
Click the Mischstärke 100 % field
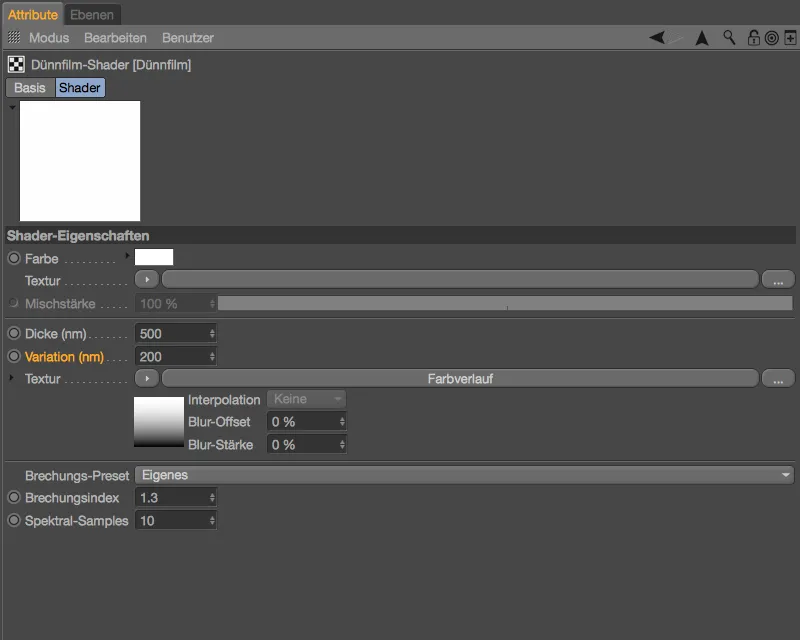176,304
